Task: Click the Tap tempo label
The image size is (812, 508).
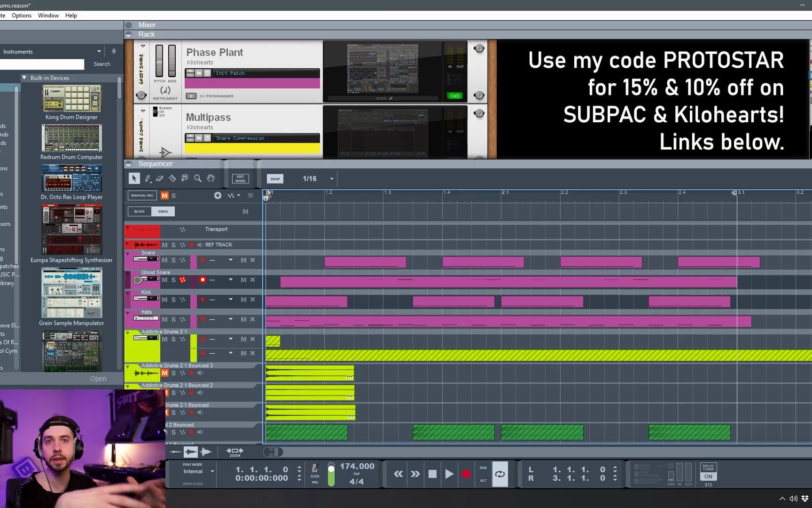Action: [x=357, y=474]
